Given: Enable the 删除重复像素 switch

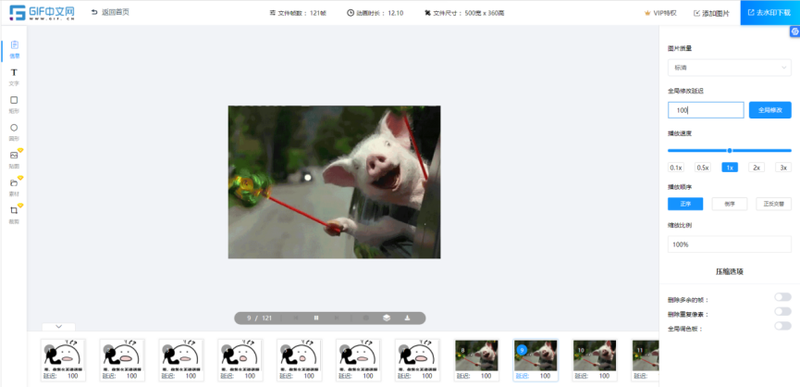Looking at the screenshot, I should coord(782,311).
